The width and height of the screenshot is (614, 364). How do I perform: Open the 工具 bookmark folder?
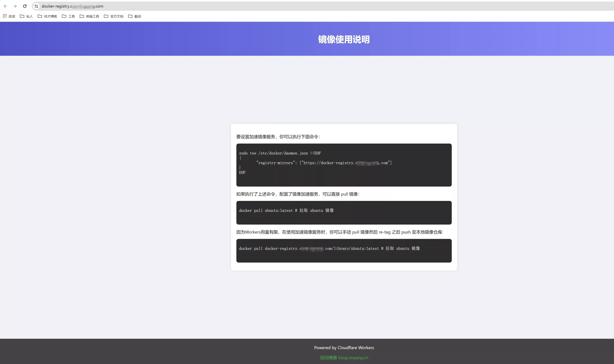68,16
